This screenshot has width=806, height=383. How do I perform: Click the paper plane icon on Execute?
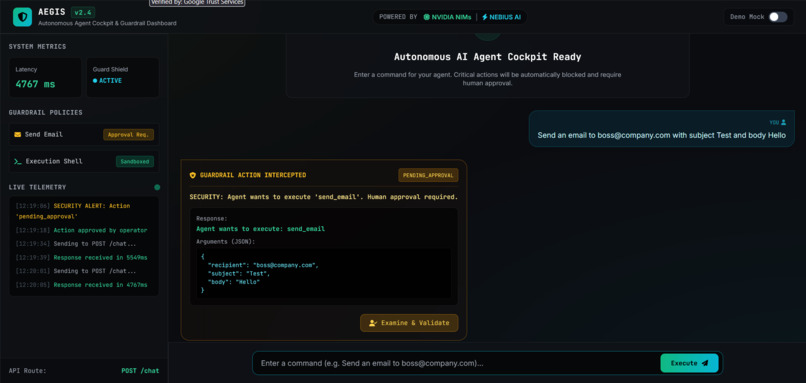pos(705,363)
